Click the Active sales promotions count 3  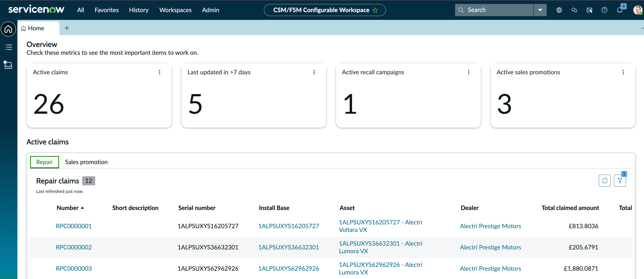point(504,104)
